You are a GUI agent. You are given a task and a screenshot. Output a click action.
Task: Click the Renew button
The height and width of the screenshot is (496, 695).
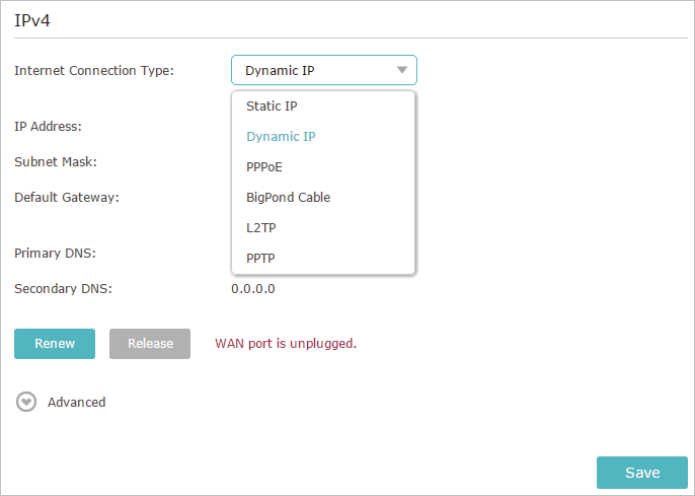(x=55, y=344)
